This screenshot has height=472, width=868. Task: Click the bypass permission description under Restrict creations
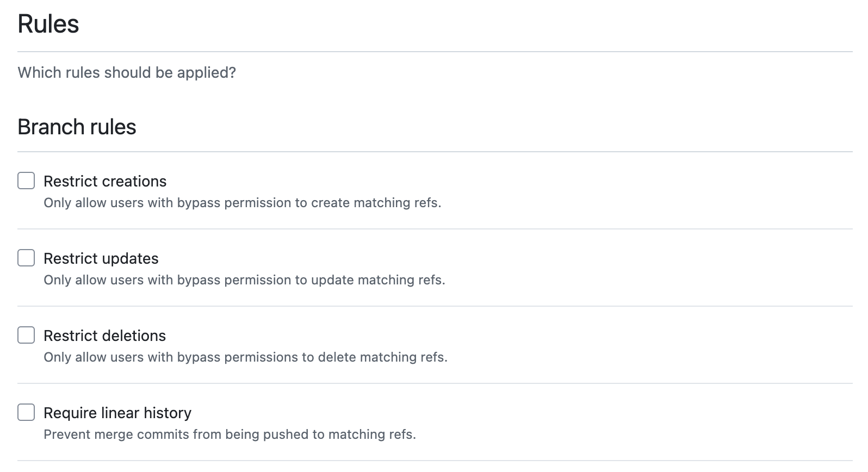pyautogui.click(x=243, y=203)
